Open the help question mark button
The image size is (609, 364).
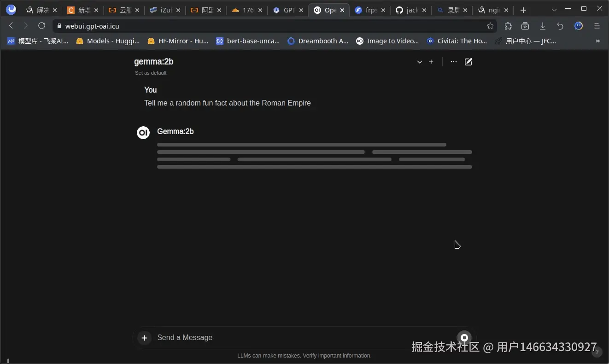597,352
